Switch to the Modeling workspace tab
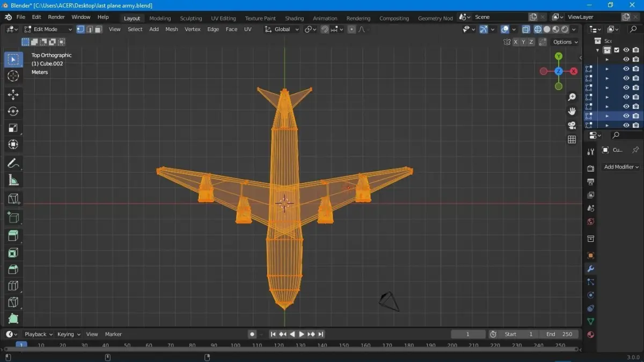Image resolution: width=644 pixels, height=362 pixels. point(160,18)
